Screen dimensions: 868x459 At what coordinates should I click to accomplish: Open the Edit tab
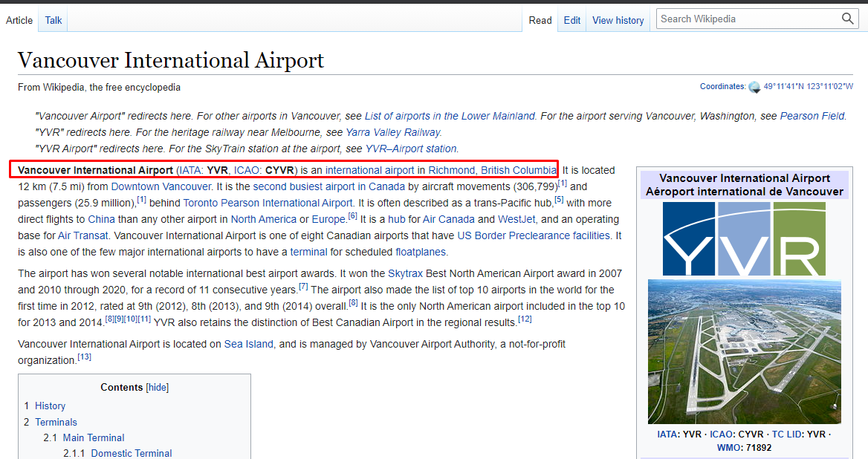(x=571, y=21)
